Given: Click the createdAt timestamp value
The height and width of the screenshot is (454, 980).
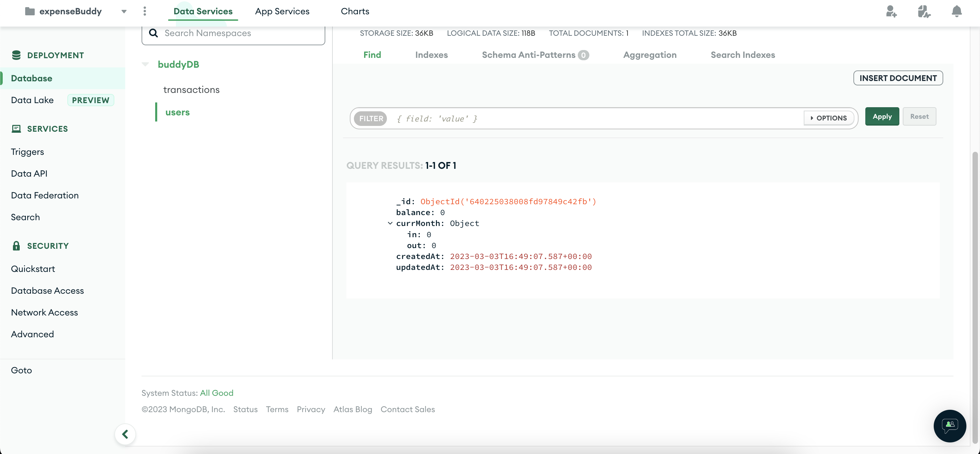Looking at the screenshot, I should coord(520,256).
